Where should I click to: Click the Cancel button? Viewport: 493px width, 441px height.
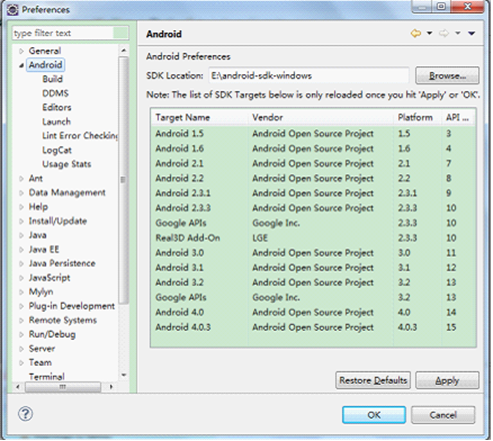[443, 415]
